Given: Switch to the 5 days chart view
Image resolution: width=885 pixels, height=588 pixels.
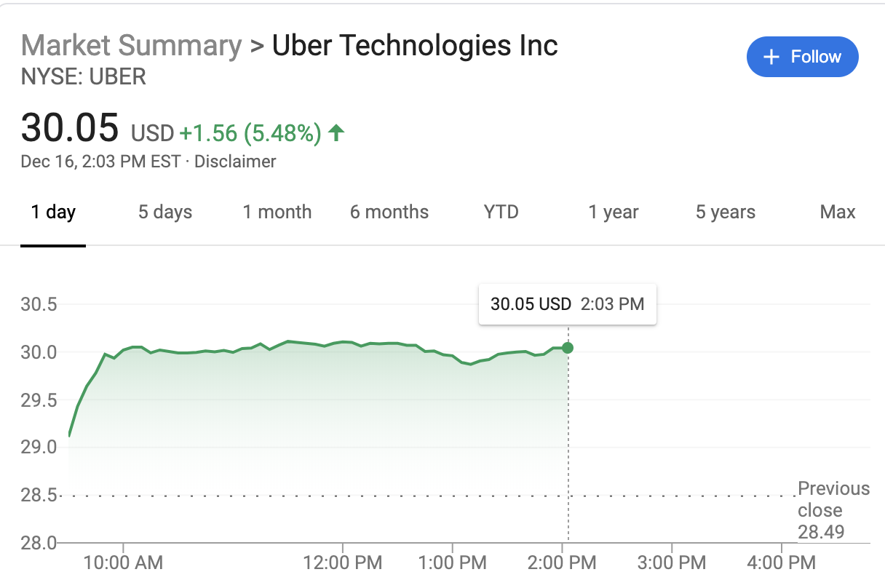Looking at the screenshot, I should [164, 212].
